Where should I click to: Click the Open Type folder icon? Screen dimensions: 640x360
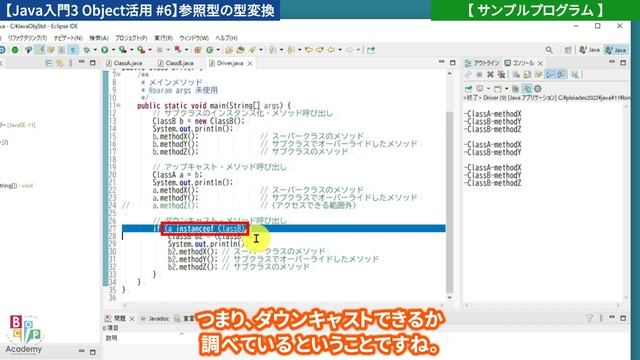point(229,50)
